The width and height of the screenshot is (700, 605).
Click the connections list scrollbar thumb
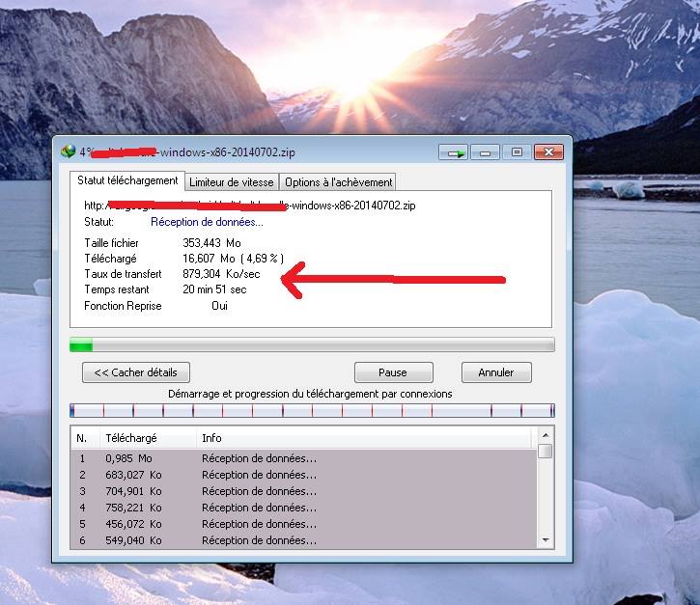point(546,451)
